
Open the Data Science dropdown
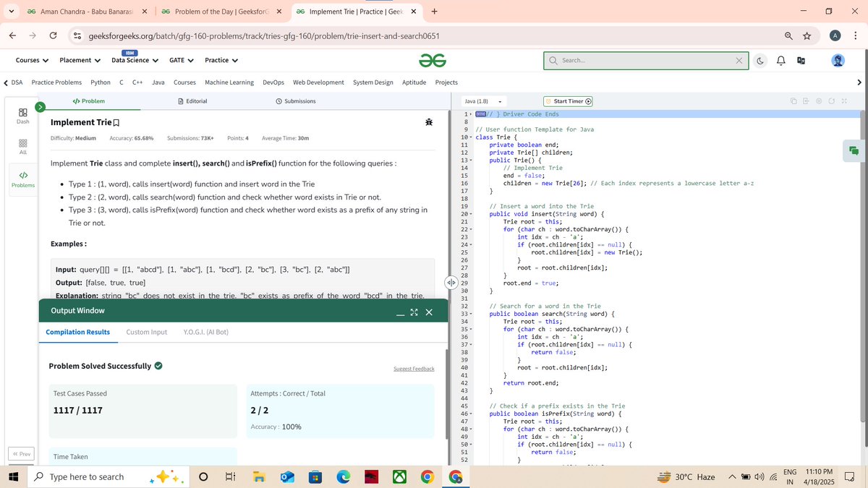(x=135, y=60)
